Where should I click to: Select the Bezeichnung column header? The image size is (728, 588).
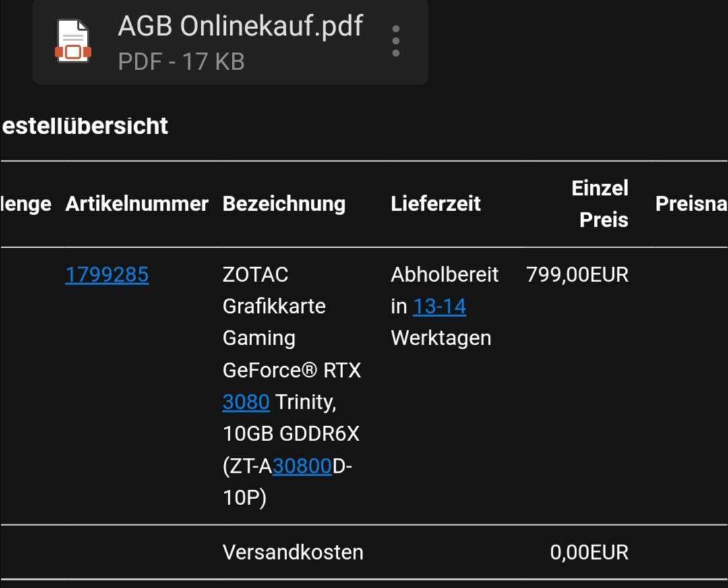284,204
